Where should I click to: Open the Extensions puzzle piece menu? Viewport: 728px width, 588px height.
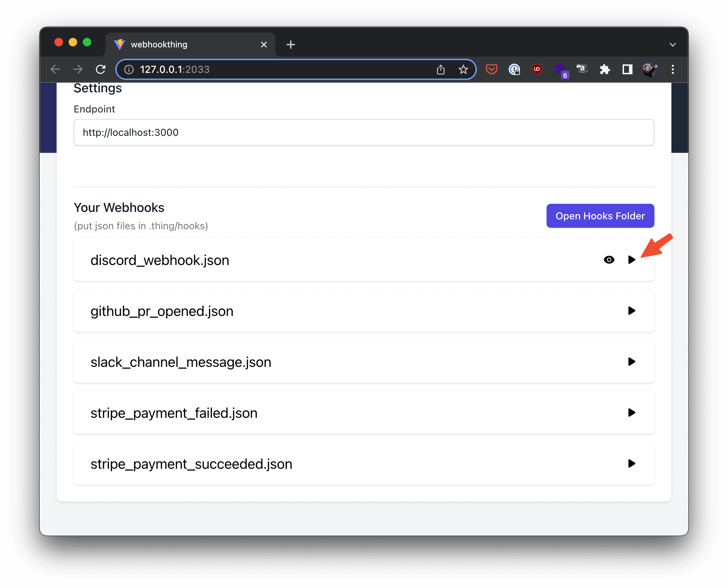605,69
